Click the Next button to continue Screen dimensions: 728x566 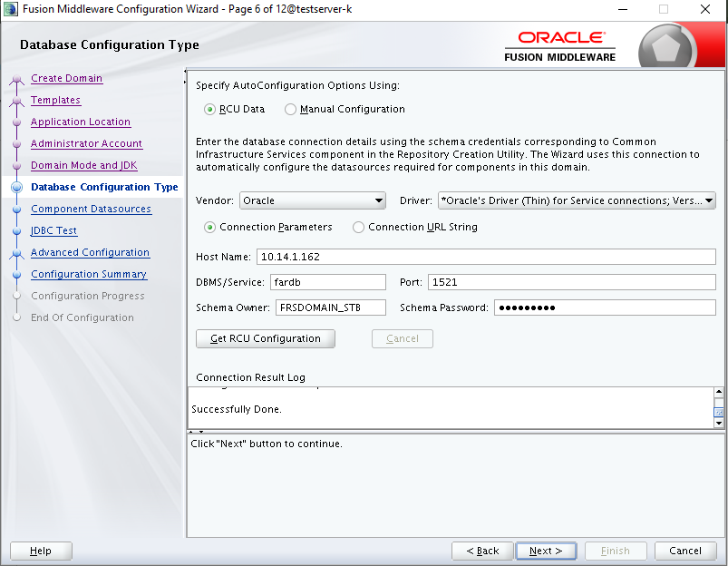(546, 551)
